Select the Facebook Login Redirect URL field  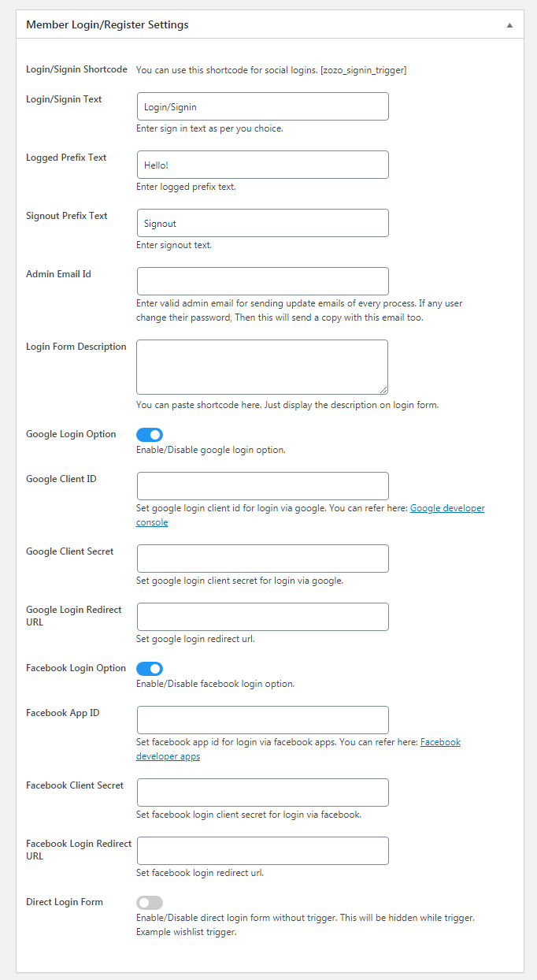pyautogui.click(x=262, y=851)
